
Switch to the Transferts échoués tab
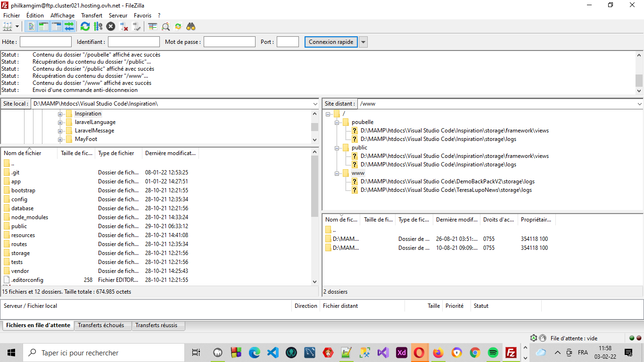click(101, 325)
